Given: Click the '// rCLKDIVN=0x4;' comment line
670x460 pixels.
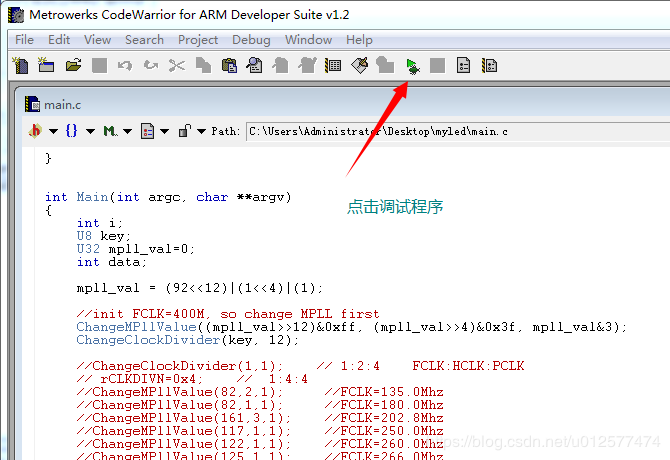Looking at the screenshot, I should pos(140,379).
